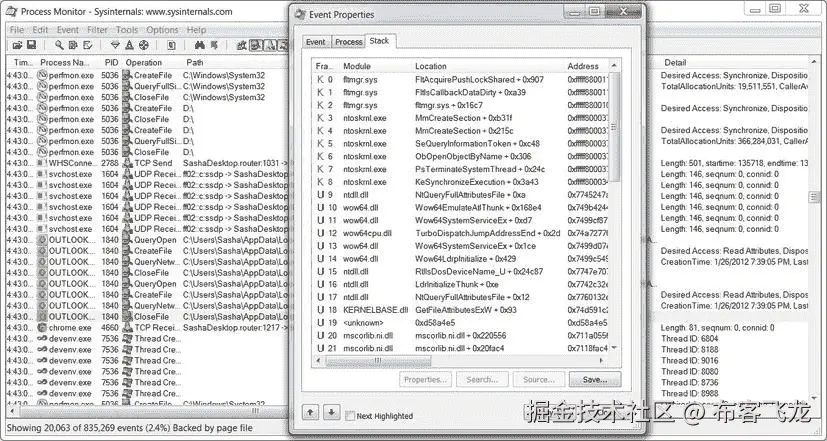Toggle the Show File System Activity toolbar icon

click(x=255, y=45)
